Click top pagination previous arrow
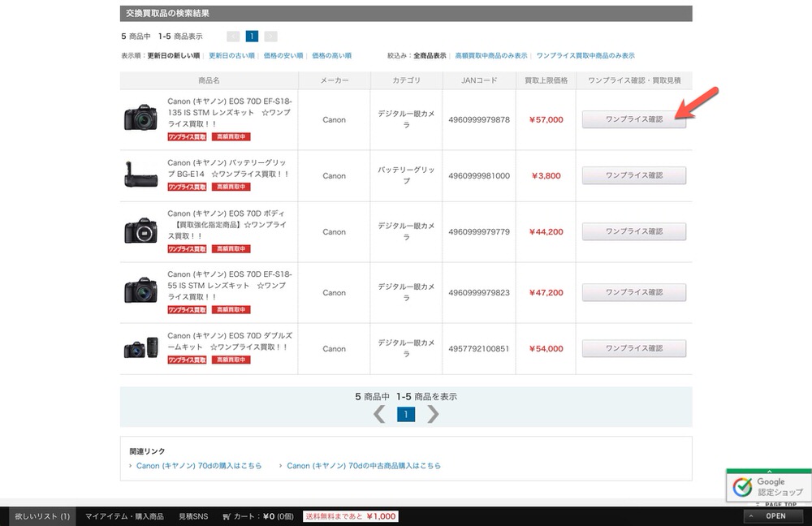This screenshot has width=812, height=526. click(x=233, y=37)
